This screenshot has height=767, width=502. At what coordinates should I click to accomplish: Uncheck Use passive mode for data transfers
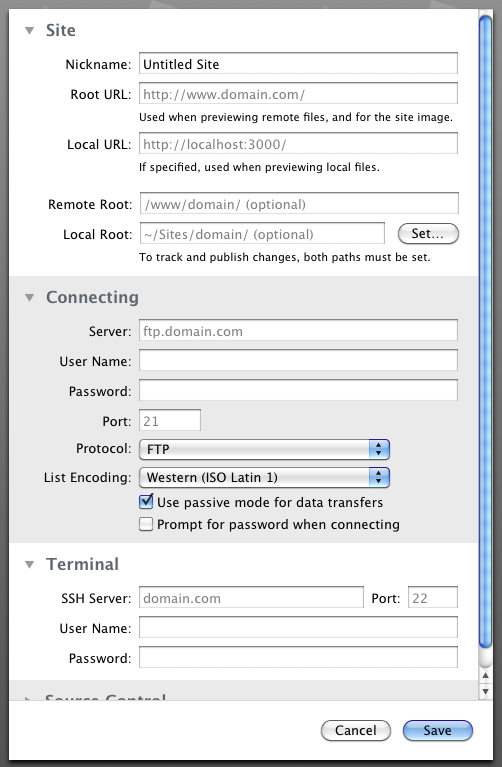(x=146, y=502)
